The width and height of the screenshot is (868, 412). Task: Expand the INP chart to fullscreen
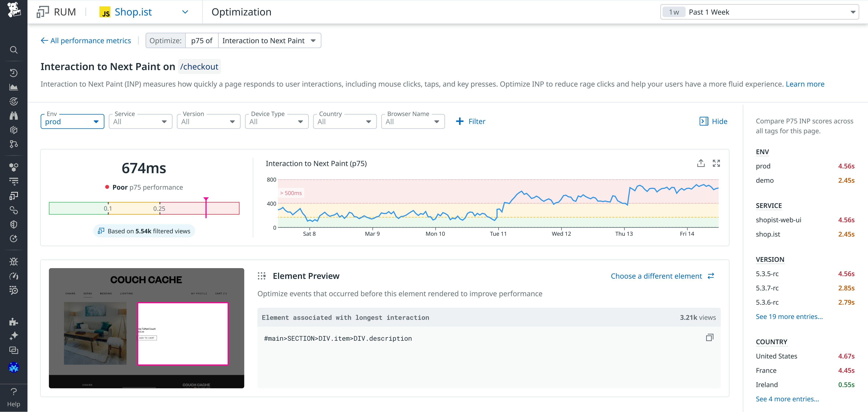point(717,163)
